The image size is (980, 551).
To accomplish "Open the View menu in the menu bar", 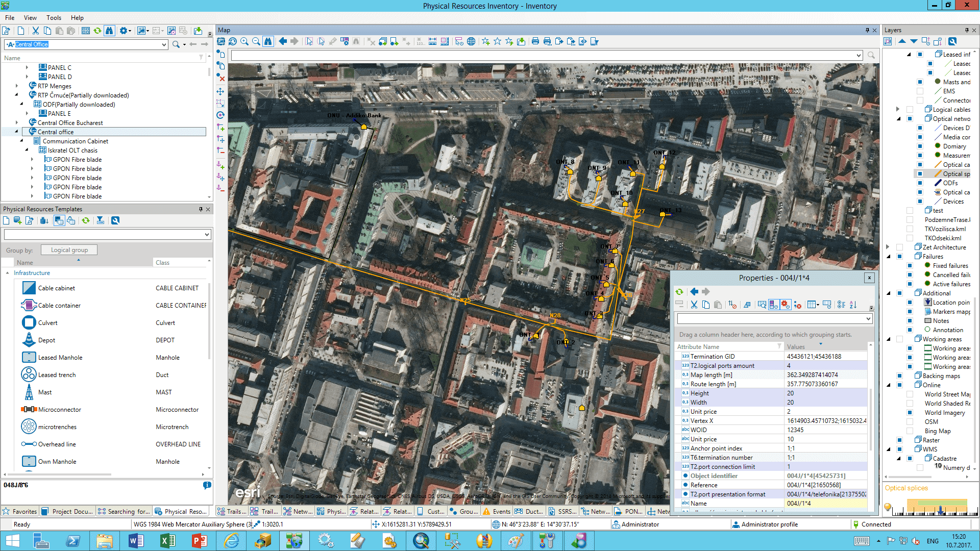I will point(30,17).
